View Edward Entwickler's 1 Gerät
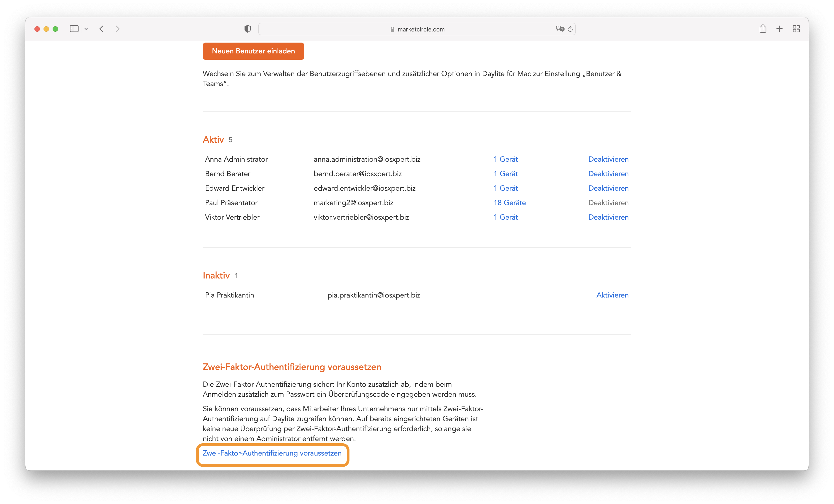This screenshot has width=834, height=504. click(x=506, y=188)
